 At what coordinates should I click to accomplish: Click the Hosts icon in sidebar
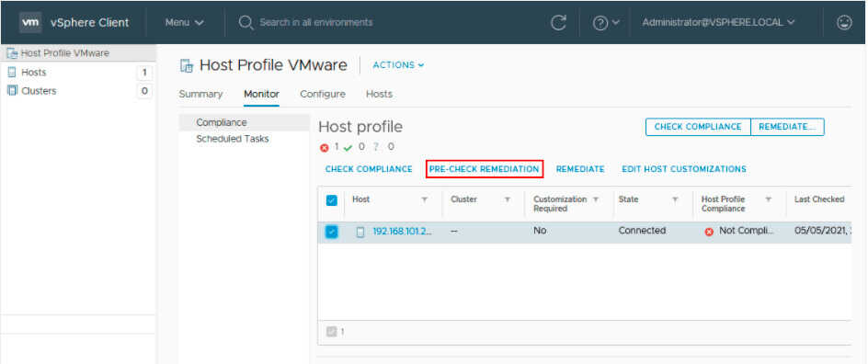pos(12,73)
